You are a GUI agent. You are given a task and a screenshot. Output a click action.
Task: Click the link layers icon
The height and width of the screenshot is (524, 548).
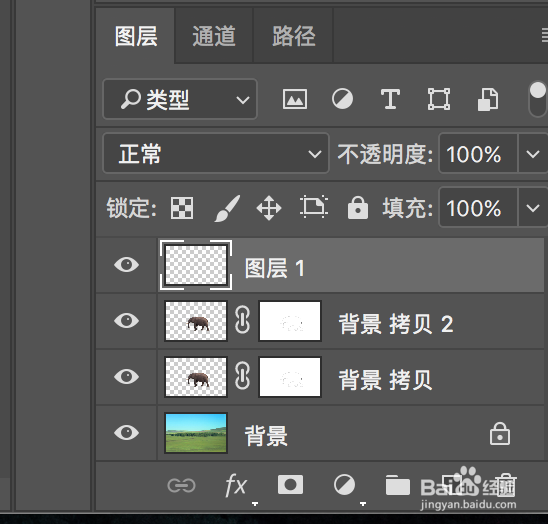click(x=181, y=485)
